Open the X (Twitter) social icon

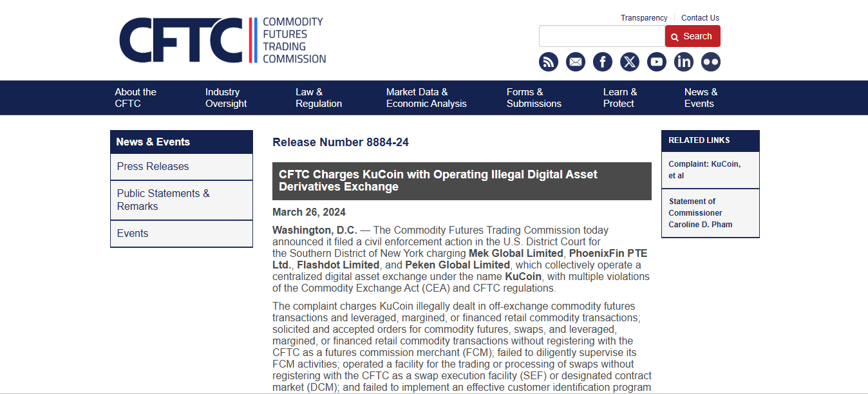[630, 62]
